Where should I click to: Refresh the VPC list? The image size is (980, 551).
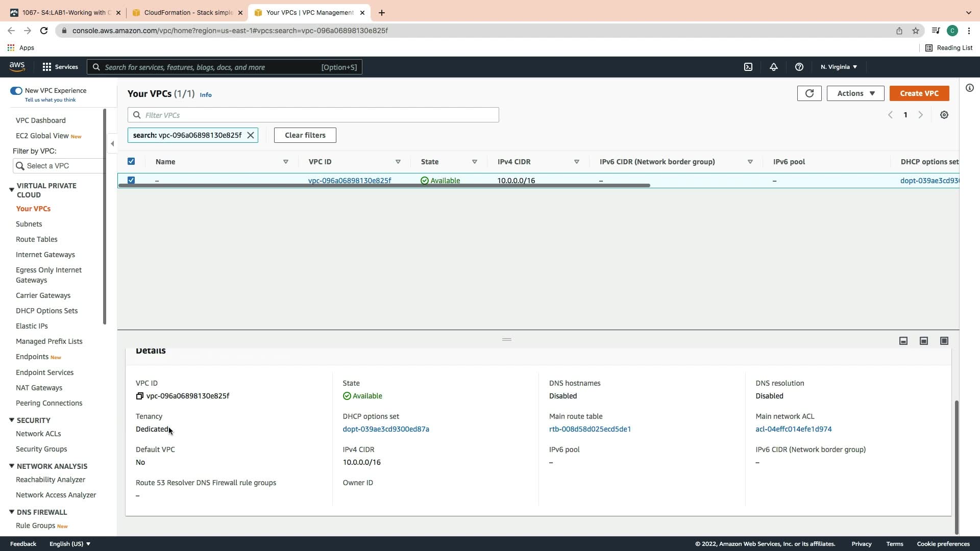tap(809, 93)
